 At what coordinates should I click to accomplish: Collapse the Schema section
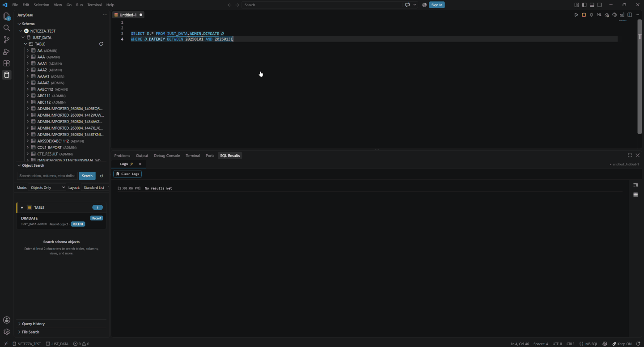(x=19, y=24)
